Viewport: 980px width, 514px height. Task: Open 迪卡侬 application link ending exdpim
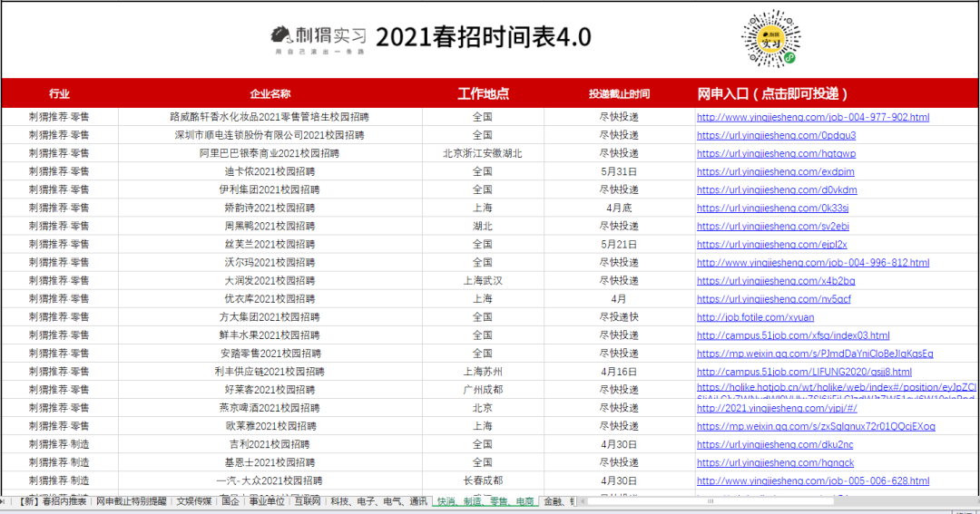(776, 171)
